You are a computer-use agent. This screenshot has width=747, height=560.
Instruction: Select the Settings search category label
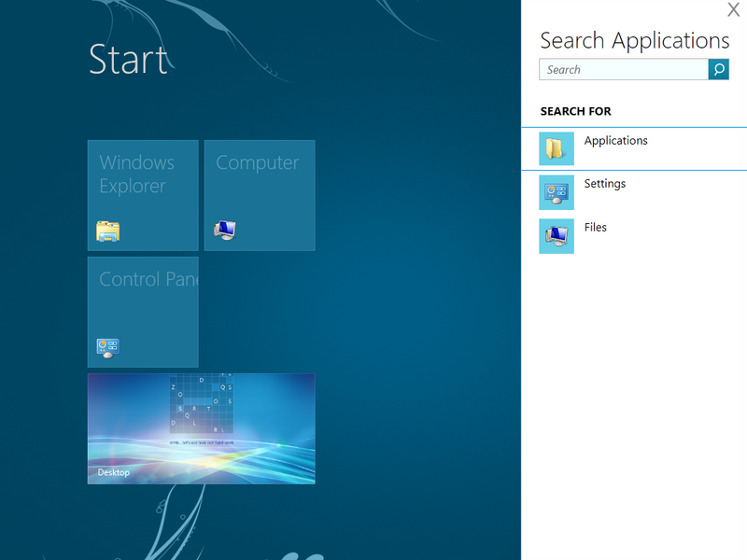tap(604, 183)
